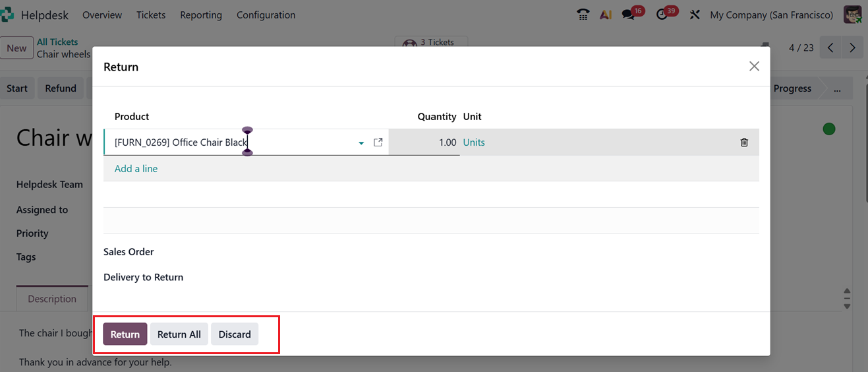Click the Delivery to Return label
The height and width of the screenshot is (372, 868).
pos(143,277)
